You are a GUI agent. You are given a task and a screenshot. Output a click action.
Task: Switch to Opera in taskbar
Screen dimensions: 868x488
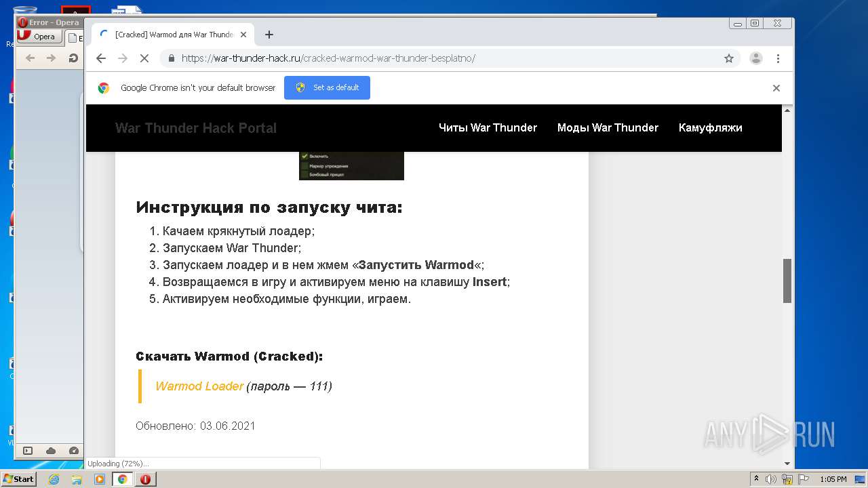[145, 479]
